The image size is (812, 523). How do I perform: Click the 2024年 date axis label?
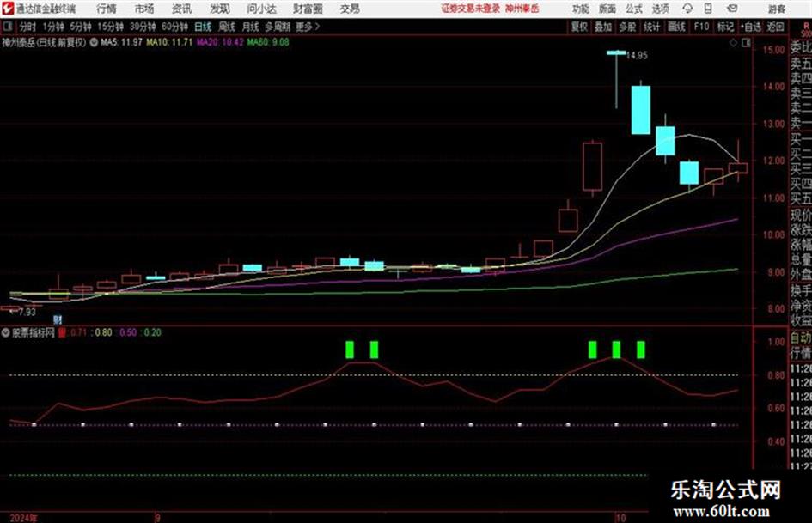24,518
